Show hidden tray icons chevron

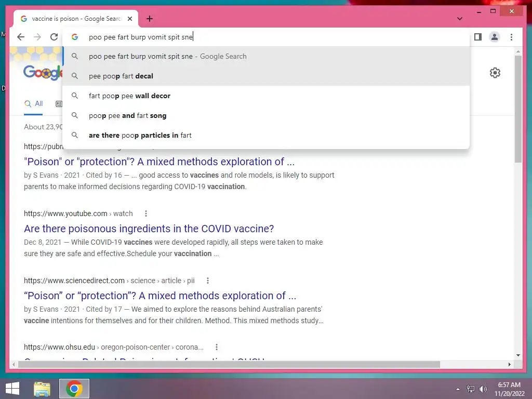(458, 389)
